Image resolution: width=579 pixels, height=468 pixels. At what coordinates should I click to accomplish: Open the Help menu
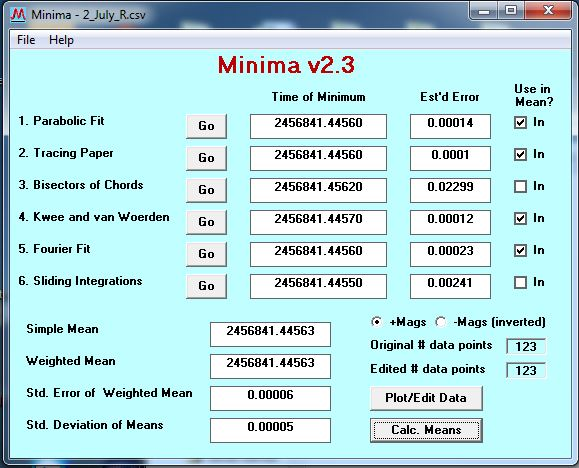pyautogui.click(x=61, y=40)
